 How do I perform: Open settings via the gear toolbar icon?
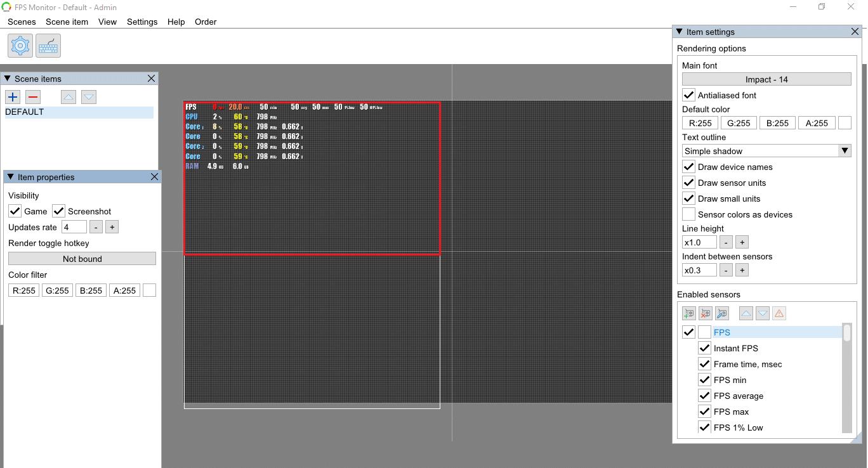tap(20, 46)
